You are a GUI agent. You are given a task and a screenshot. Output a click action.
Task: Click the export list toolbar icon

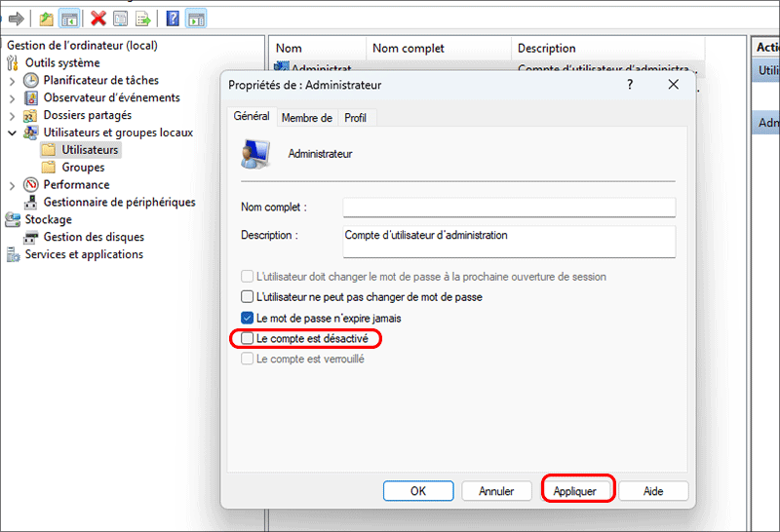142,18
